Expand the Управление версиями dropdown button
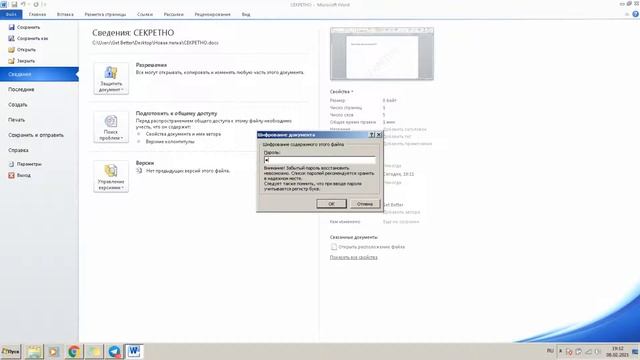Screen dimensions: 640x360 point(111,176)
